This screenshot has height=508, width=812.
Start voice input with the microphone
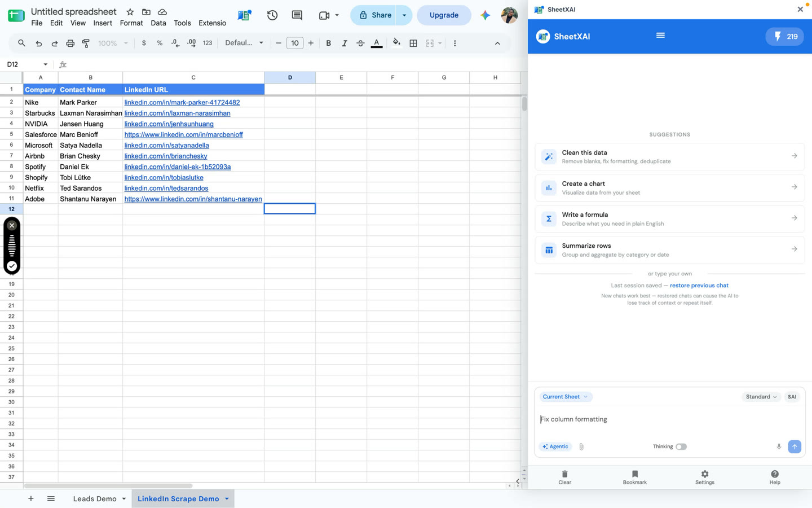pos(779,446)
